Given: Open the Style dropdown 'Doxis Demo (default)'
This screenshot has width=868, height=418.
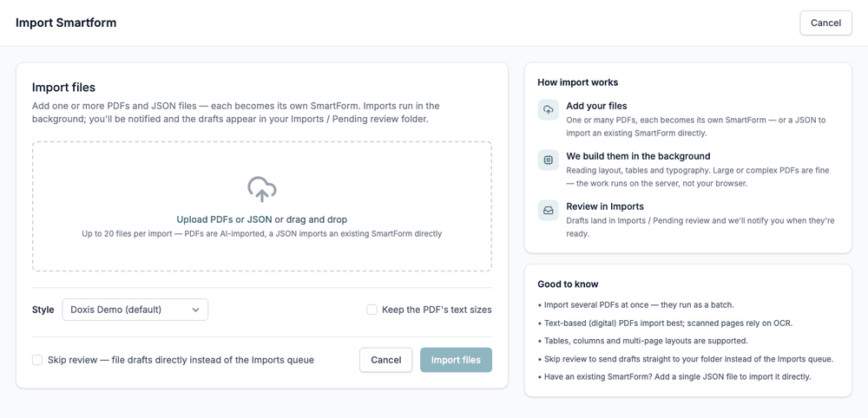Looking at the screenshot, I should click(135, 310).
